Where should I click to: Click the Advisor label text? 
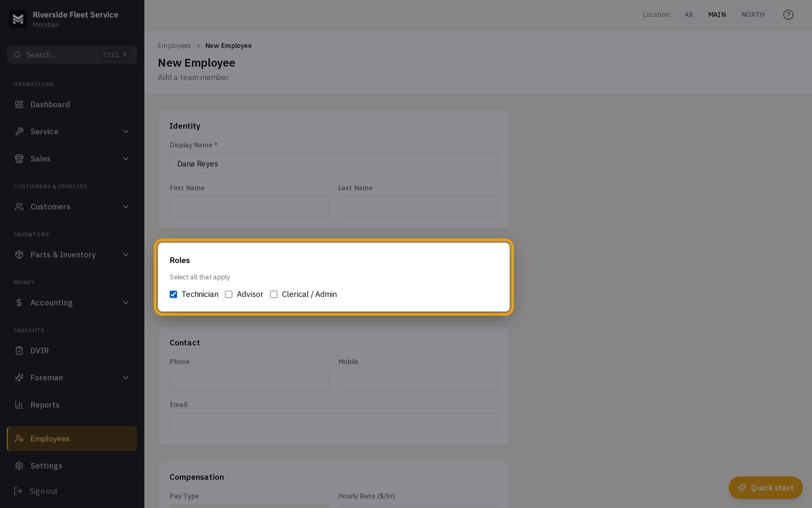[x=250, y=294]
